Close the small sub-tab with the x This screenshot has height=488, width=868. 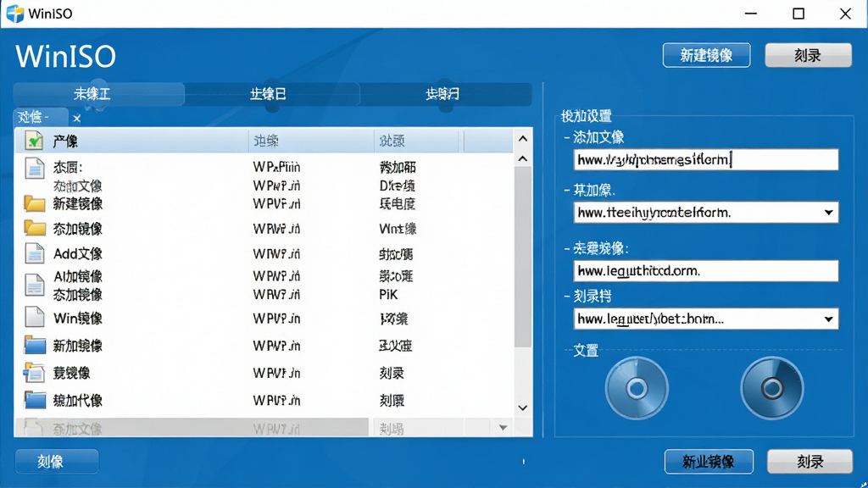tap(77, 118)
